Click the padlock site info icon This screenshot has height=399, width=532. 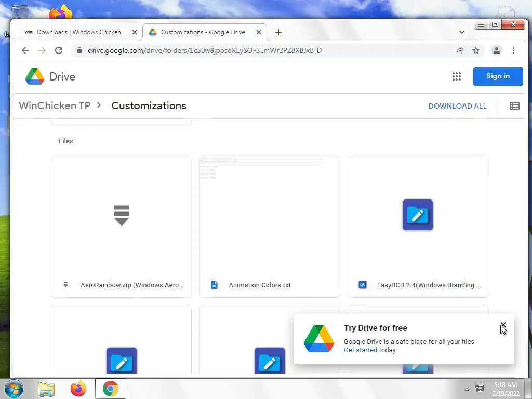pyautogui.click(x=79, y=50)
